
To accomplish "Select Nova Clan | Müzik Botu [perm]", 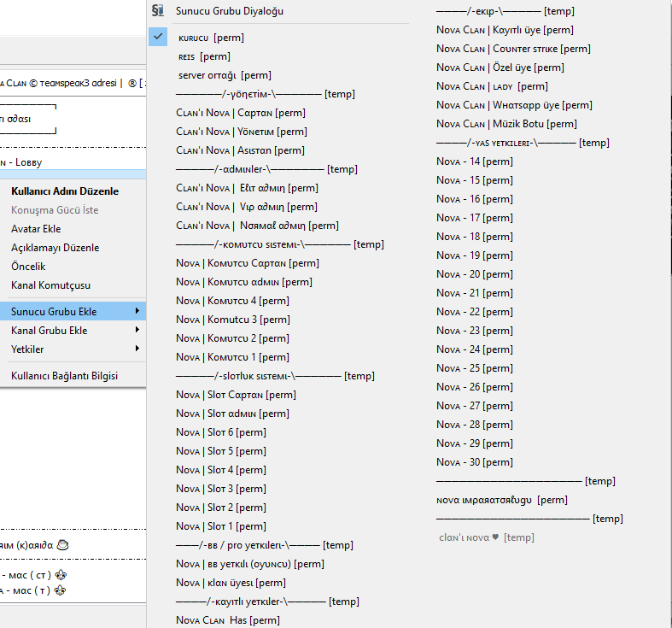I will tap(506, 124).
